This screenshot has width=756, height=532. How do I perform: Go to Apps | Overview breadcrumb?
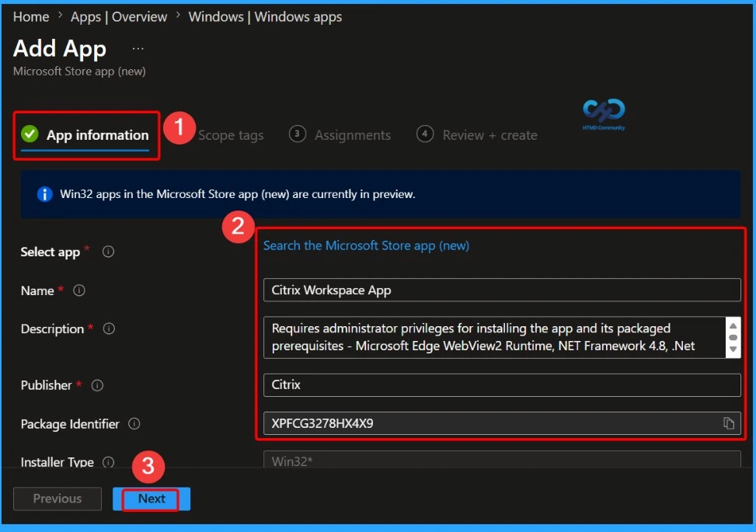click(x=119, y=17)
